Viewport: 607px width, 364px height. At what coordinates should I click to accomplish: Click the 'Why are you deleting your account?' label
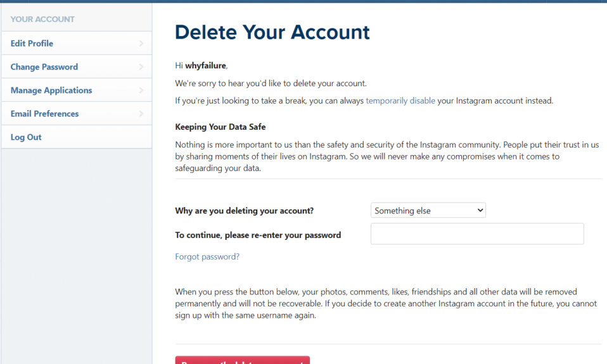(x=245, y=211)
